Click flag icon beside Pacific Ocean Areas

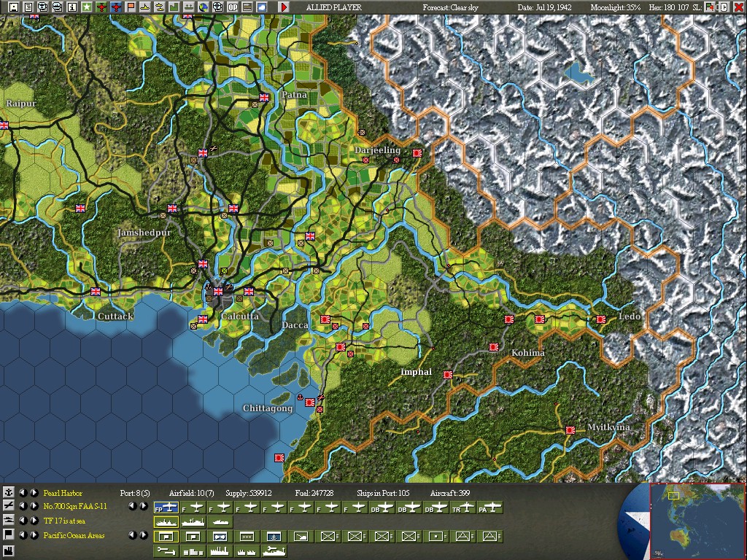coord(8,534)
